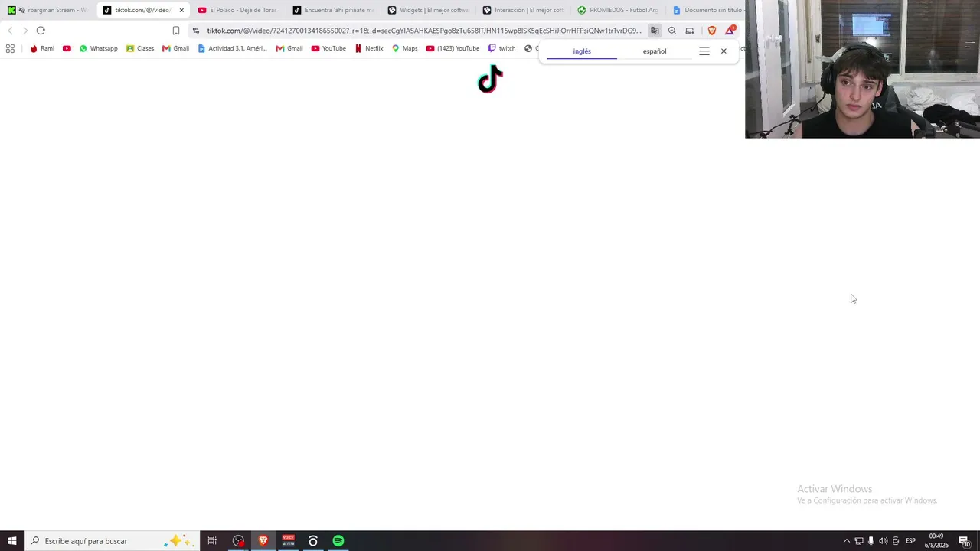Screen dimensions: 980x551
Task: Open the clock and calendar flyout
Action: 936,541
